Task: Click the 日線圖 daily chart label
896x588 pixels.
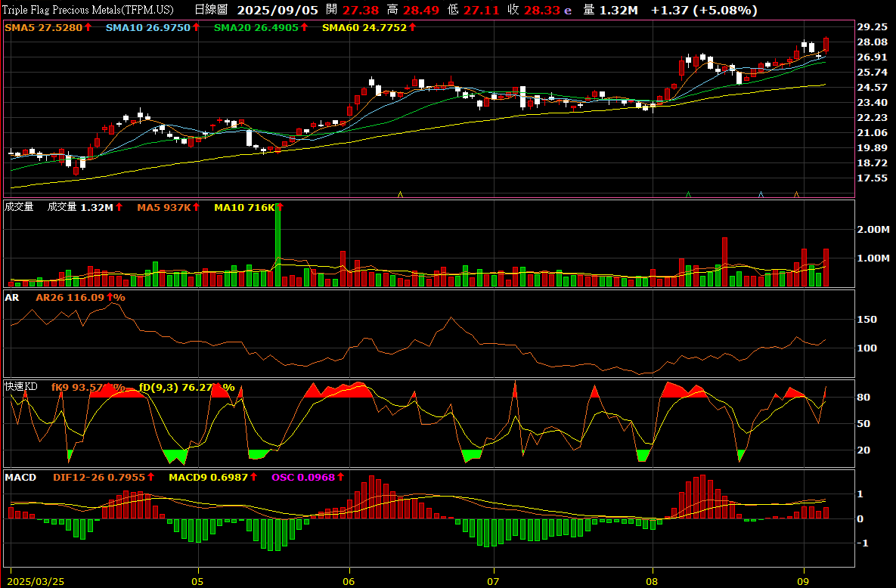Action: [x=211, y=11]
